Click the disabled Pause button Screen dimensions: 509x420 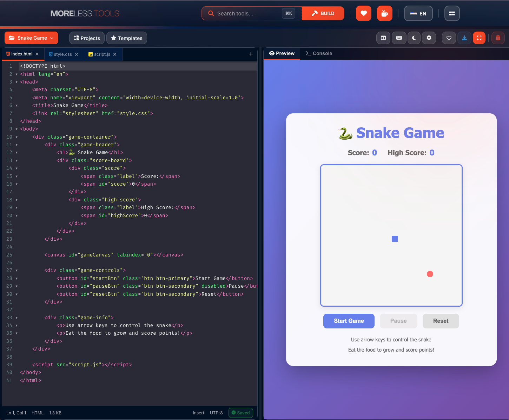(x=398, y=321)
